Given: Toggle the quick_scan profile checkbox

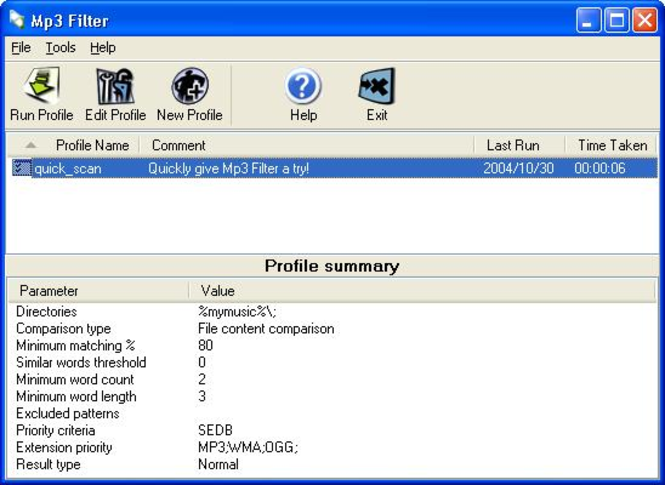Looking at the screenshot, I should pyautogui.click(x=21, y=167).
